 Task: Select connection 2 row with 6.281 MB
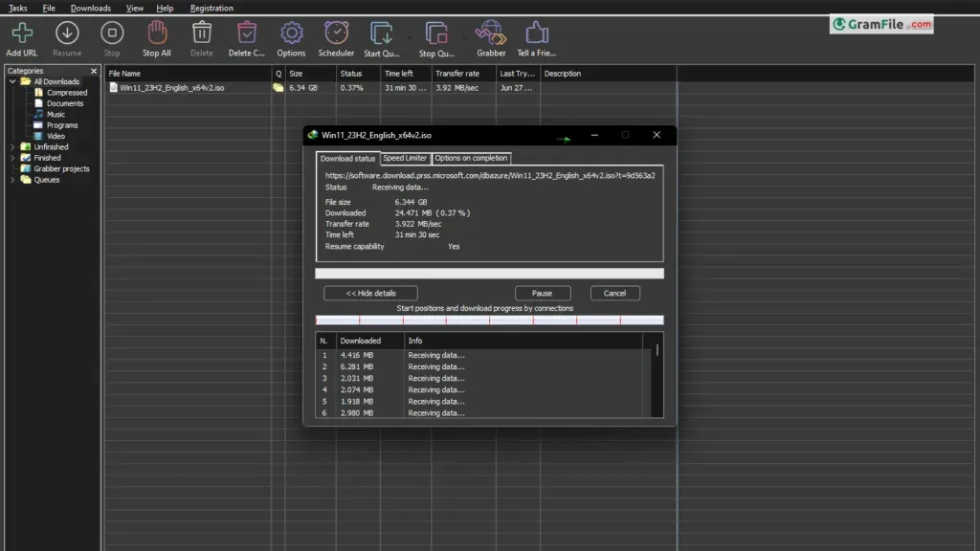[x=479, y=366]
